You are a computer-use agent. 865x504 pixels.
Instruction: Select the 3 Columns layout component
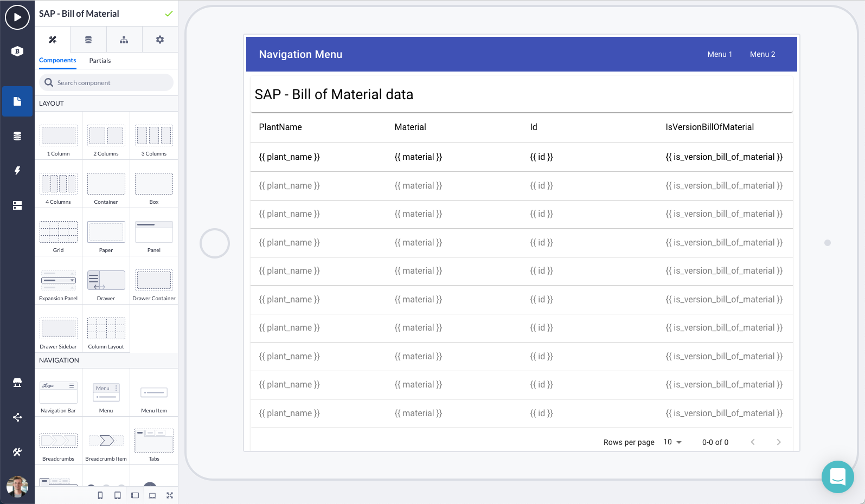click(154, 135)
